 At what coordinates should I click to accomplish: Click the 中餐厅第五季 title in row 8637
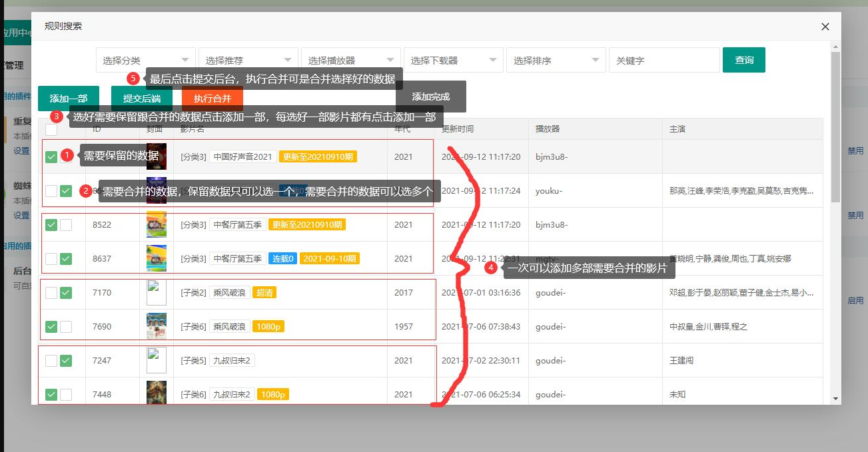237,258
